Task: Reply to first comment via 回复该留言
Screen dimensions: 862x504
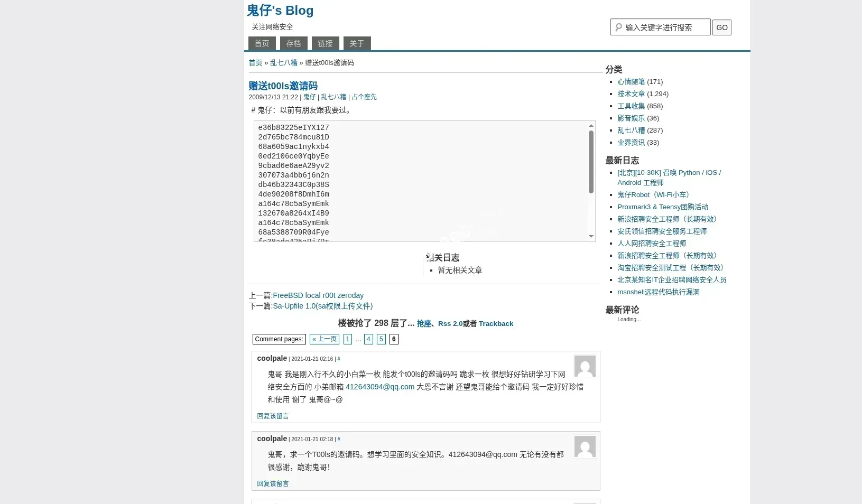Action: tap(272, 416)
